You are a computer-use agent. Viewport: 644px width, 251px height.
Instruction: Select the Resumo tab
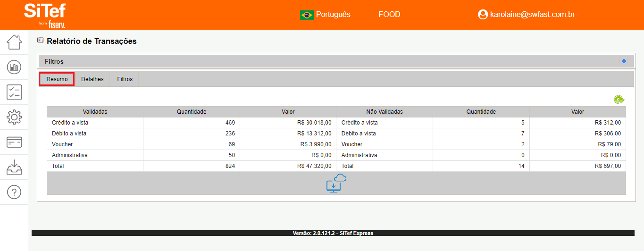click(57, 79)
